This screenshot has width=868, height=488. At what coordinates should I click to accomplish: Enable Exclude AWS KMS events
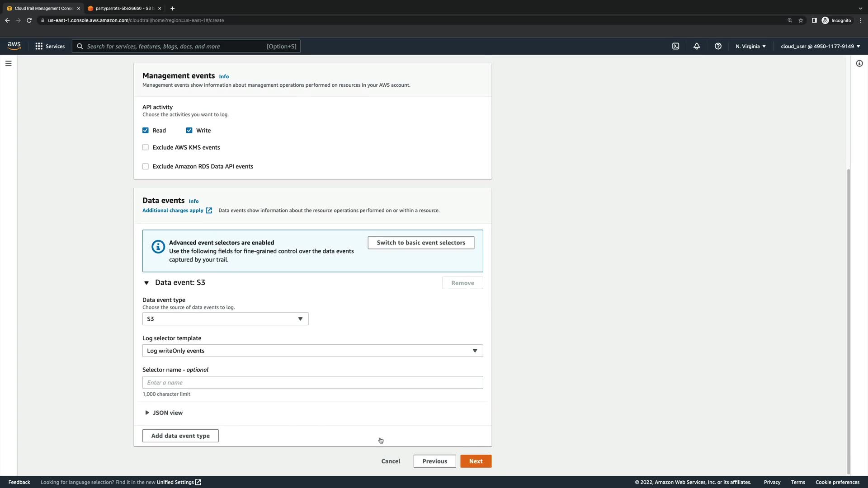[146, 147]
